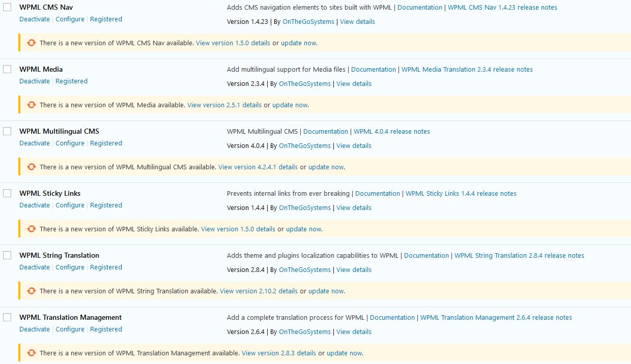
Task: Deactivate WPML Translation Management
Action: (x=35, y=329)
